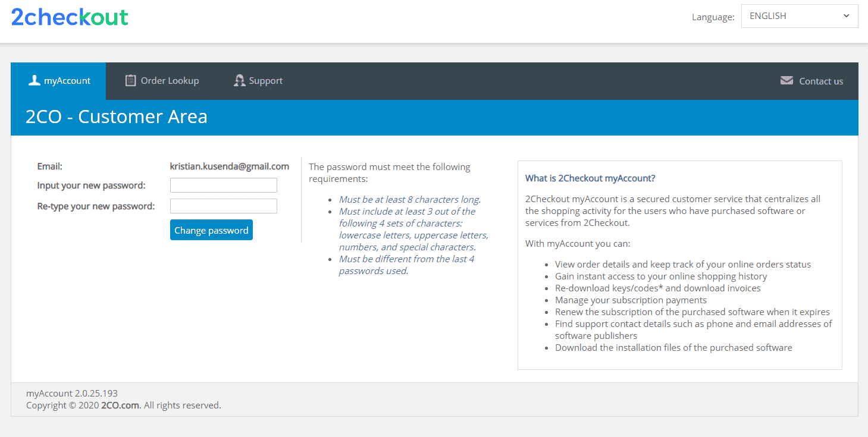Image resolution: width=868 pixels, height=437 pixels.
Task: Click the re-type password field
Action: (x=223, y=206)
